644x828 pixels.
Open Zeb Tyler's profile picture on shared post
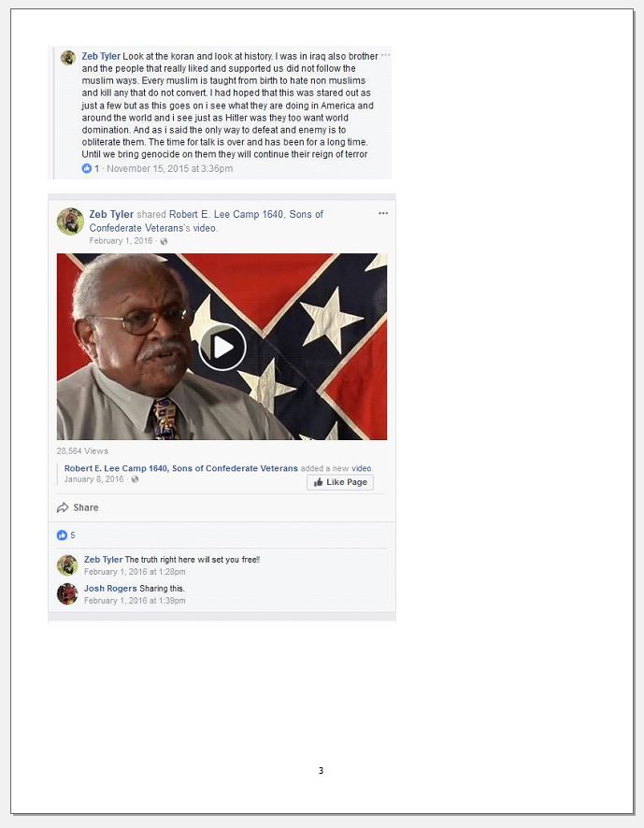70,221
